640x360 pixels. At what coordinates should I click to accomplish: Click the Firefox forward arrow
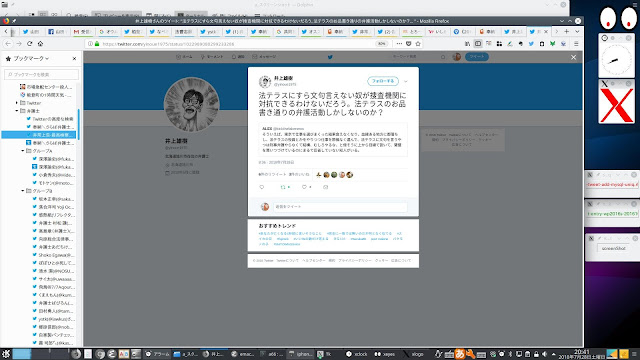[x=19, y=44]
